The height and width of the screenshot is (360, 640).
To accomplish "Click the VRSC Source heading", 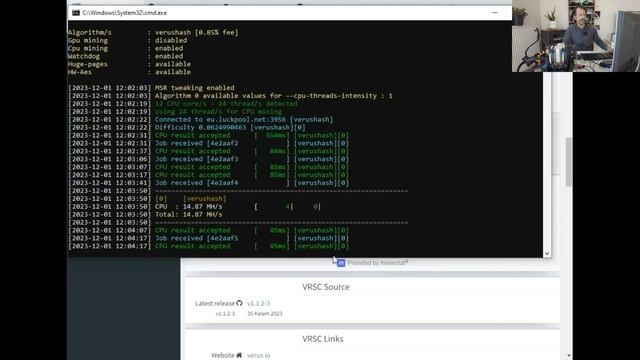I will point(326,287).
